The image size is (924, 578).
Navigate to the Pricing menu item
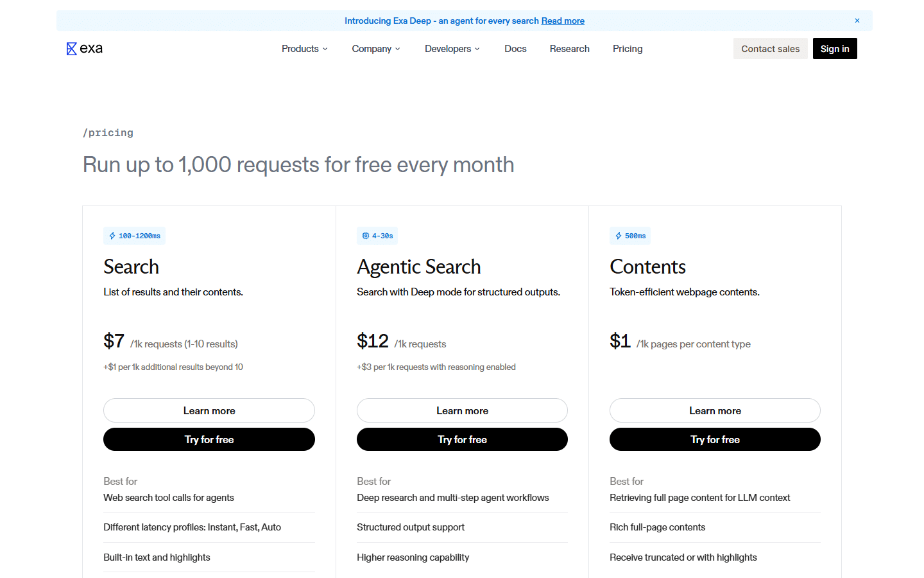(x=628, y=48)
